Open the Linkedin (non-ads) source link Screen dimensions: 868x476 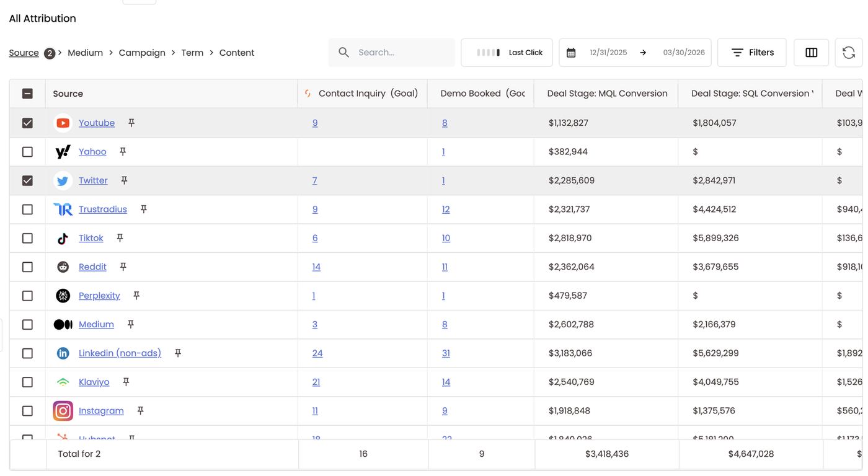[120, 353]
